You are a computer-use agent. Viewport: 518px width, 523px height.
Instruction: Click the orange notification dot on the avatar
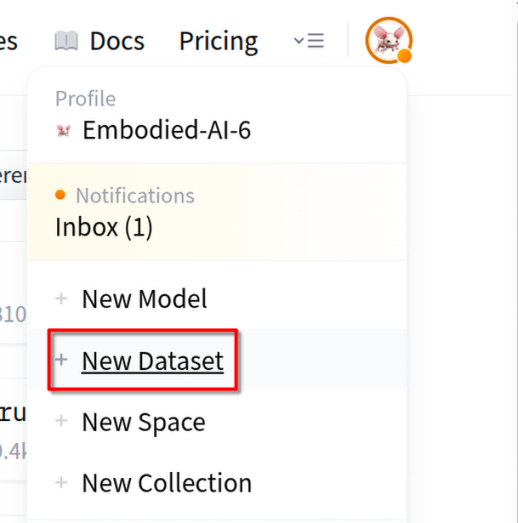pyautogui.click(x=404, y=55)
